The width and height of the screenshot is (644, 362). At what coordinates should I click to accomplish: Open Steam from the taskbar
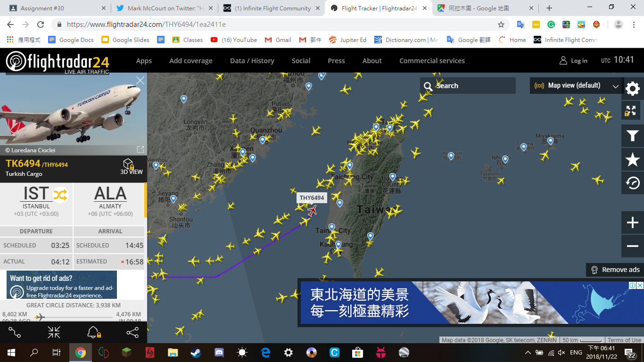coord(196,352)
